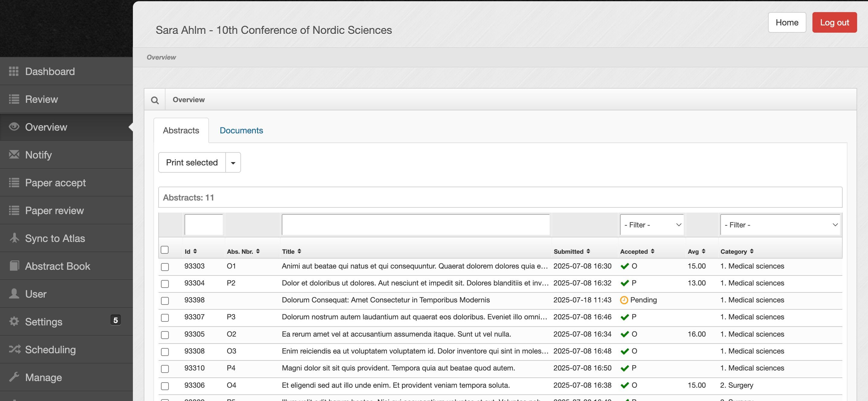868x401 pixels.
Task: Click the Notify envelope icon
Action: point(14,155)
